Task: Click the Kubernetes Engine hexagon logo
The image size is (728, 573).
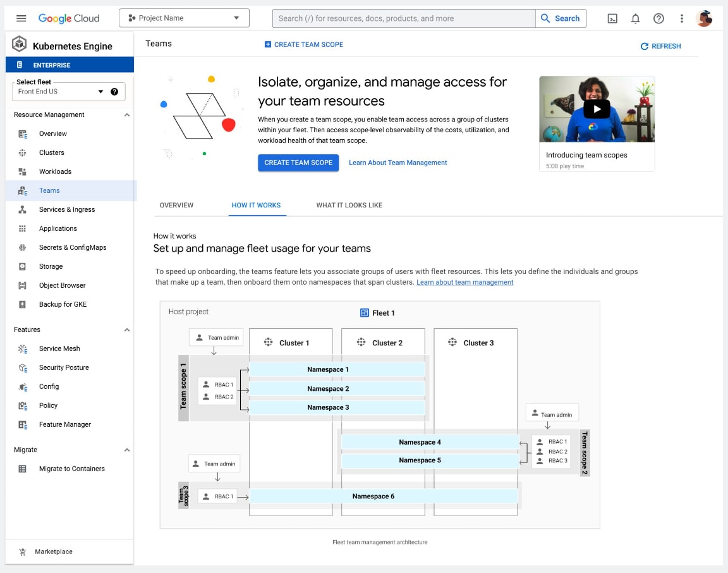Action: [x=19, y=44]
